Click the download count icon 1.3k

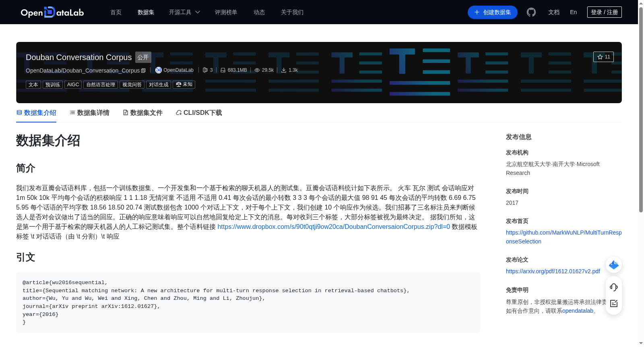point(284,70)
